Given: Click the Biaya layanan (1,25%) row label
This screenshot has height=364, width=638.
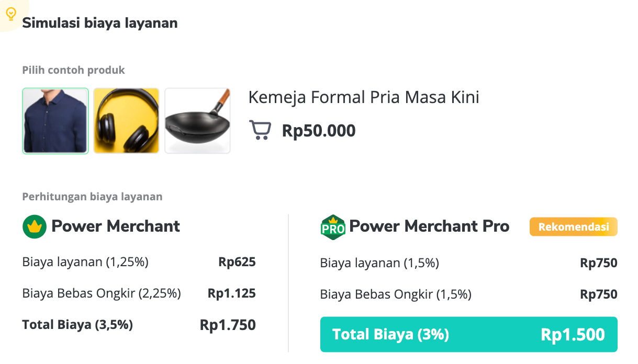Looking at the screenshot, I should pyautogui.click(x=85, y=262).
